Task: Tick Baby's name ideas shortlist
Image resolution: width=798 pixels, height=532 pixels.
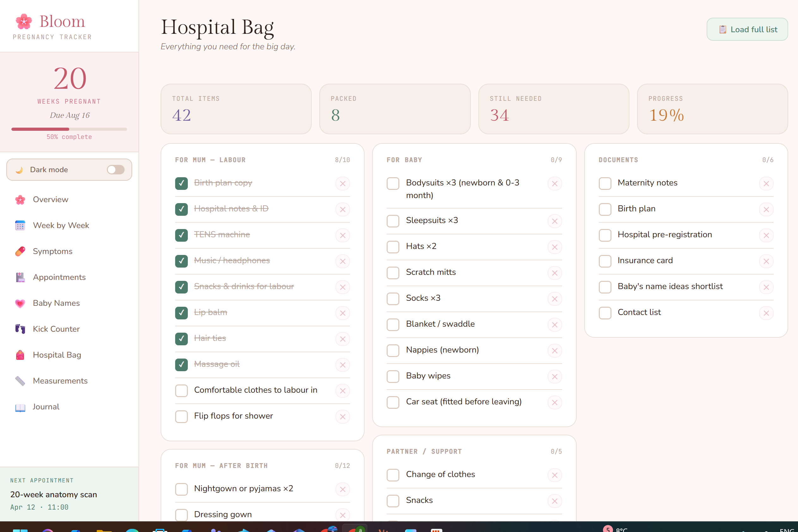Action: click(605, 287)
